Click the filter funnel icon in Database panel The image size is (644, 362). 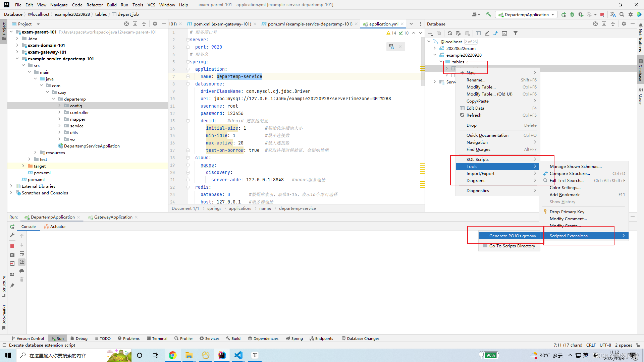tap(516, 33)
